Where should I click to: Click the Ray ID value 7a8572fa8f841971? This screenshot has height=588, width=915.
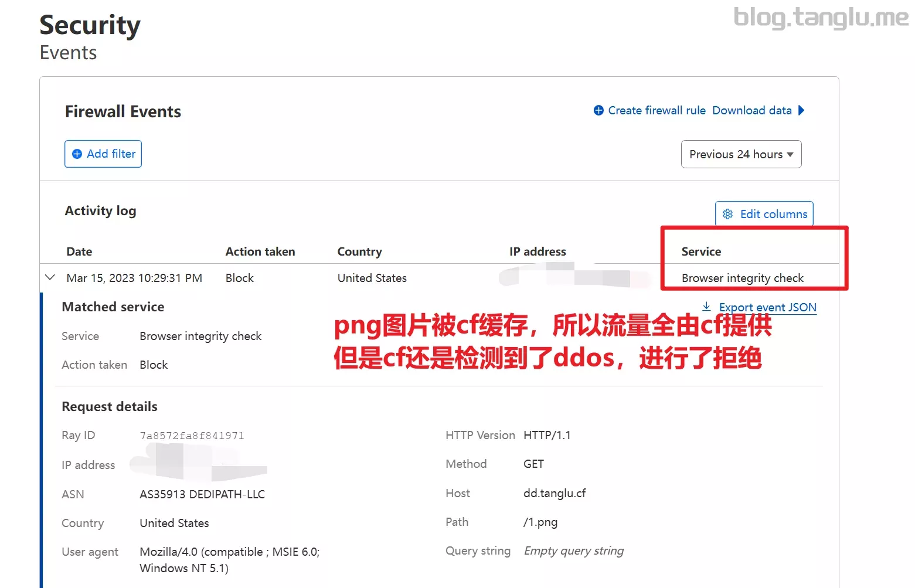tap(192, 436)
